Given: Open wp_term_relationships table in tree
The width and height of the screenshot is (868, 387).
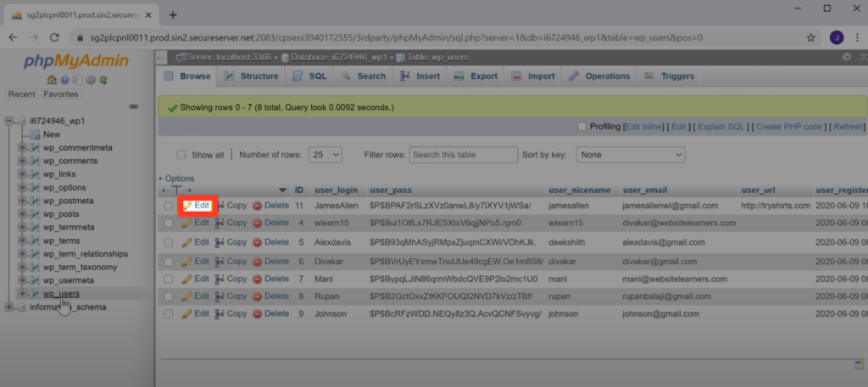Looking at the screenshot, I should [x=86, y=254].
